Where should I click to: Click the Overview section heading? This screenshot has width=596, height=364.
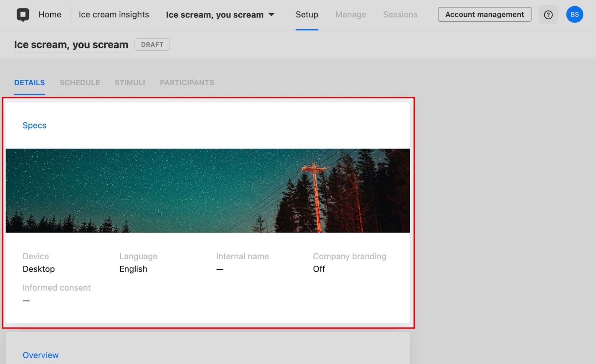[x=41, y=355]
